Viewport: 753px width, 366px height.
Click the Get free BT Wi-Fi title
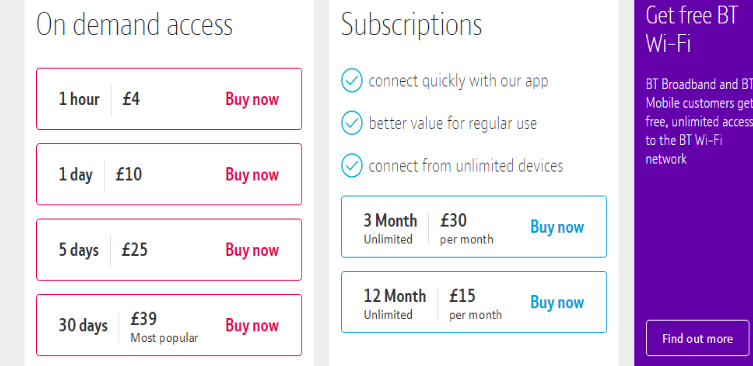coord(692,30)
